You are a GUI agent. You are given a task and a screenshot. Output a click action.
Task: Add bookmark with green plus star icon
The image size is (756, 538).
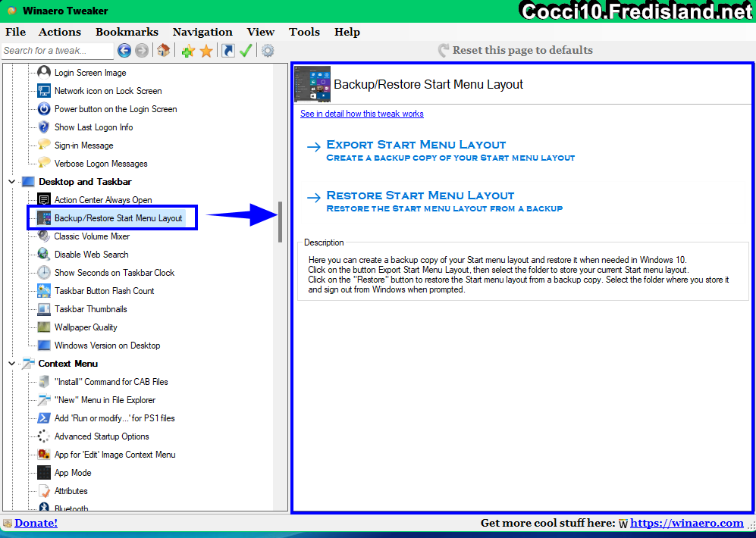pos(188,51)
